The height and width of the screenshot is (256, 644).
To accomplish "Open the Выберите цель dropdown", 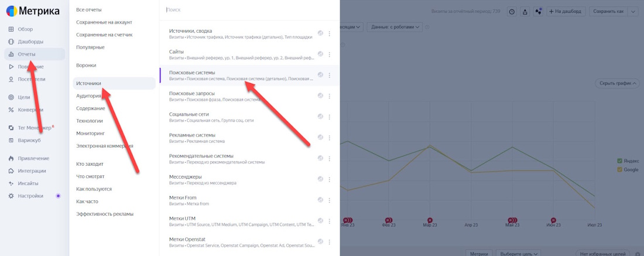I will coord(518,253).
